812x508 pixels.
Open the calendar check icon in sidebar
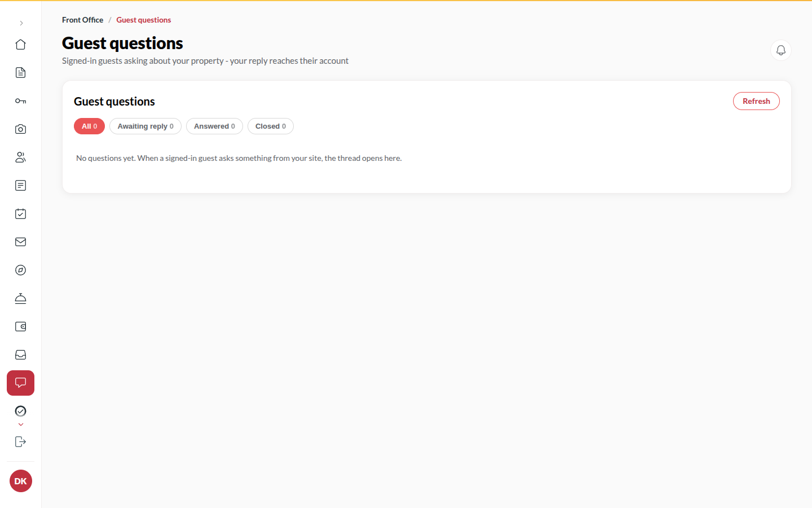coord(21,214)
